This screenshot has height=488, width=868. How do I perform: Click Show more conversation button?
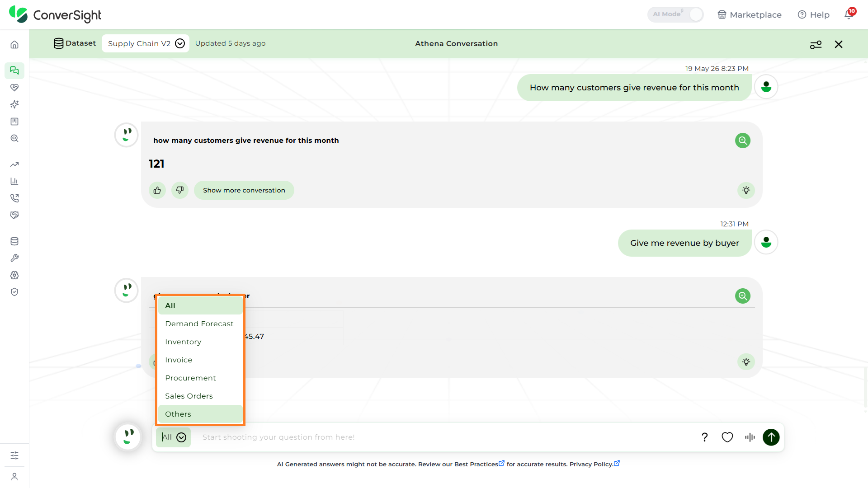pos(244,190)
